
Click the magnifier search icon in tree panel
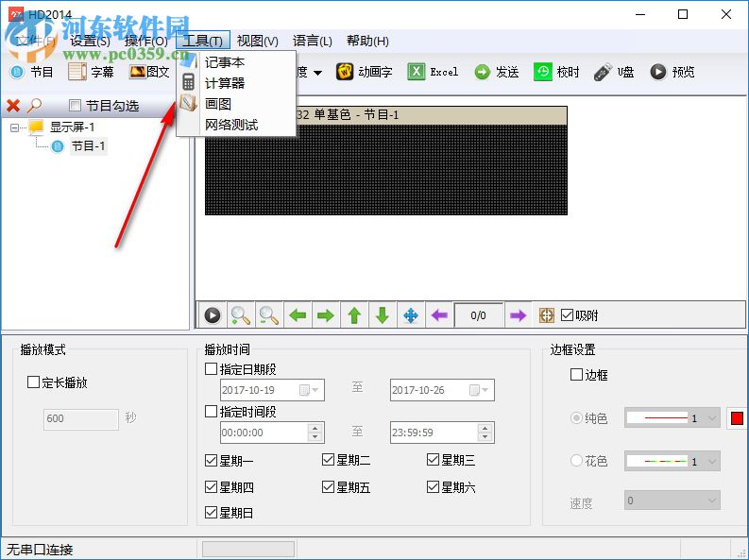pyautogui.click(x=34, y=106)
